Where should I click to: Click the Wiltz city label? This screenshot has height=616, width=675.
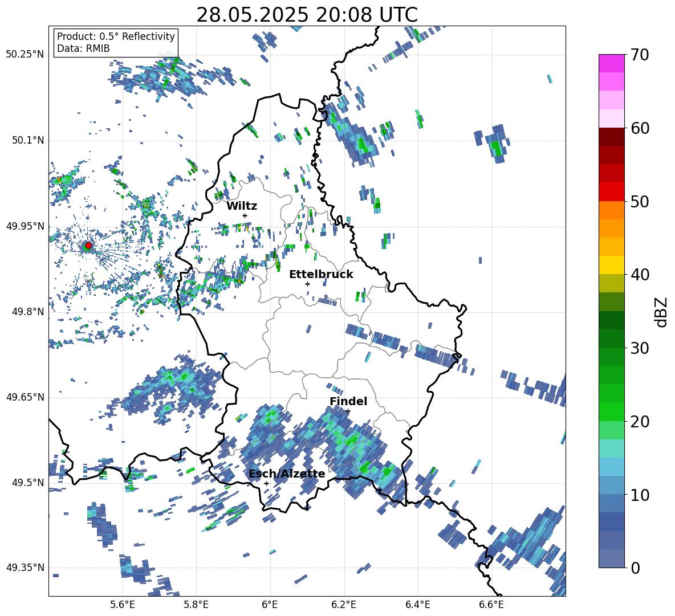(x=242, y=206)
